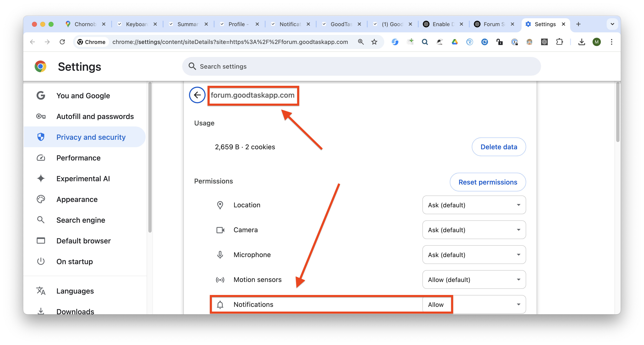Open the profile avatar M
The image size is (644, 345).
[597, 42]
